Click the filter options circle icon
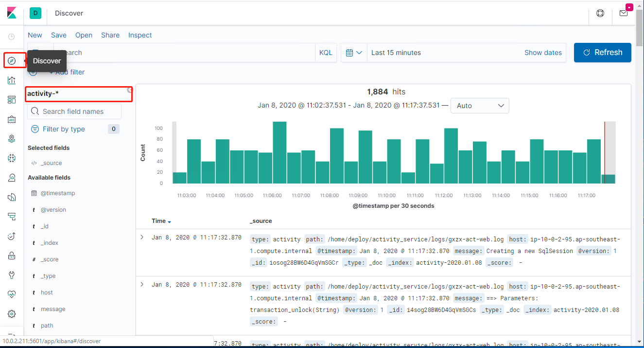Screen dimensions: 644x348 [33, 72]
